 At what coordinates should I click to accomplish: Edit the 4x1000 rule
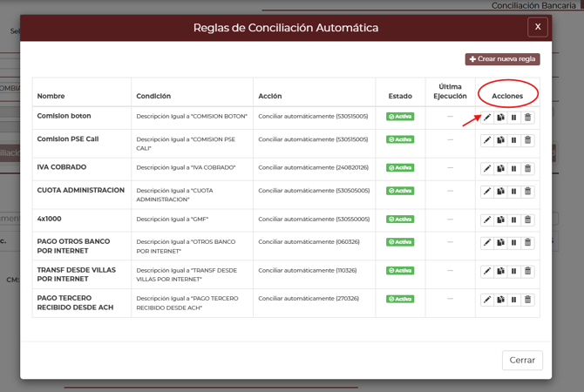point(487,220)
